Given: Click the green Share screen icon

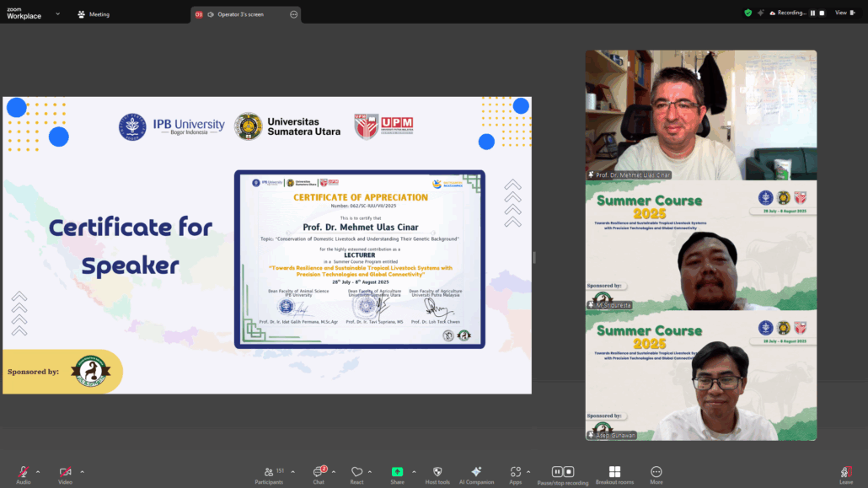Looking at the screenshot, I should pos(397,472).
